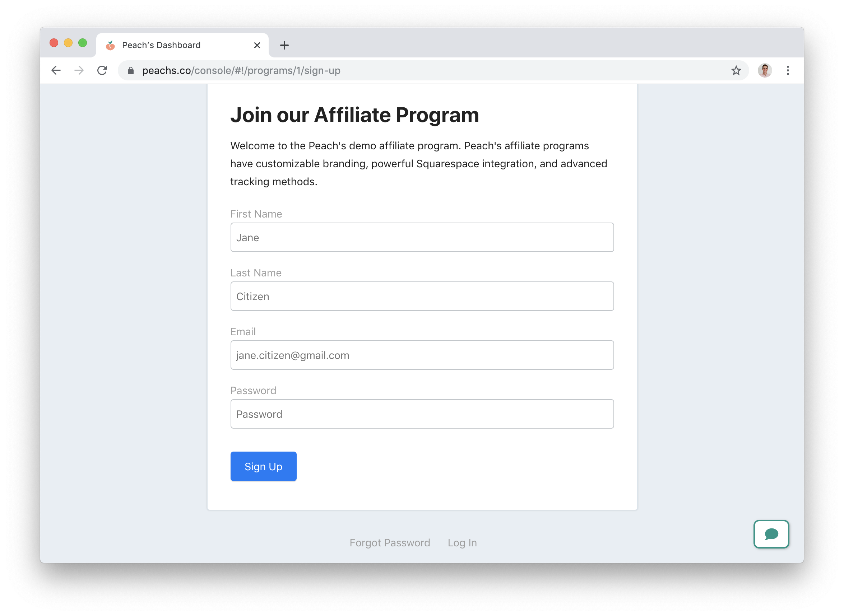
Task: Reload the current page
Action: pyautogui.click(x=102, y=70)
